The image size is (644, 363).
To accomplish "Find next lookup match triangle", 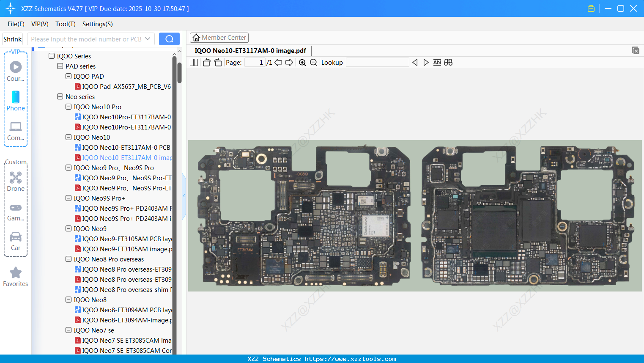I will tap(426, 62).
